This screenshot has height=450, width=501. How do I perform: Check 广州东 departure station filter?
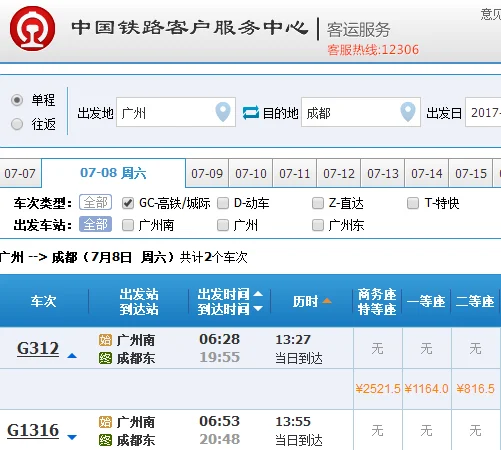tap(318, 225)
